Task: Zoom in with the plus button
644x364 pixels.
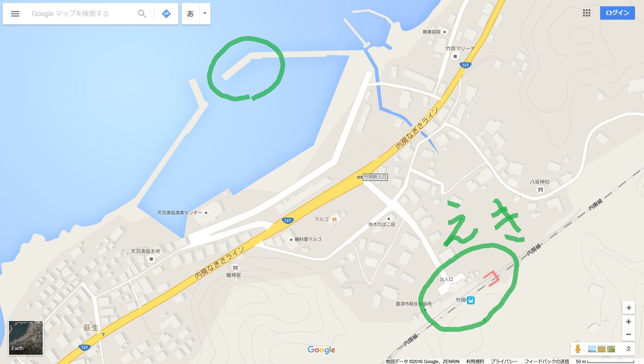Action: click(x=628, y=322)
